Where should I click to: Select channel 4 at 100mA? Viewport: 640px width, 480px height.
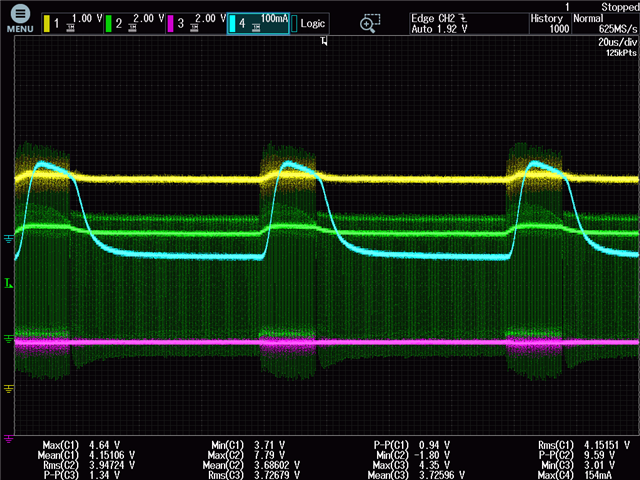click(258, 24)
